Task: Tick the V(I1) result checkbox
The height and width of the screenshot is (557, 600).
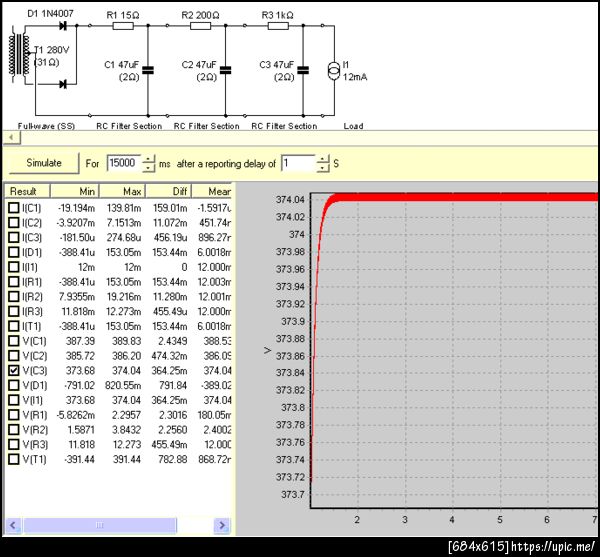Action: pos(14,400)
